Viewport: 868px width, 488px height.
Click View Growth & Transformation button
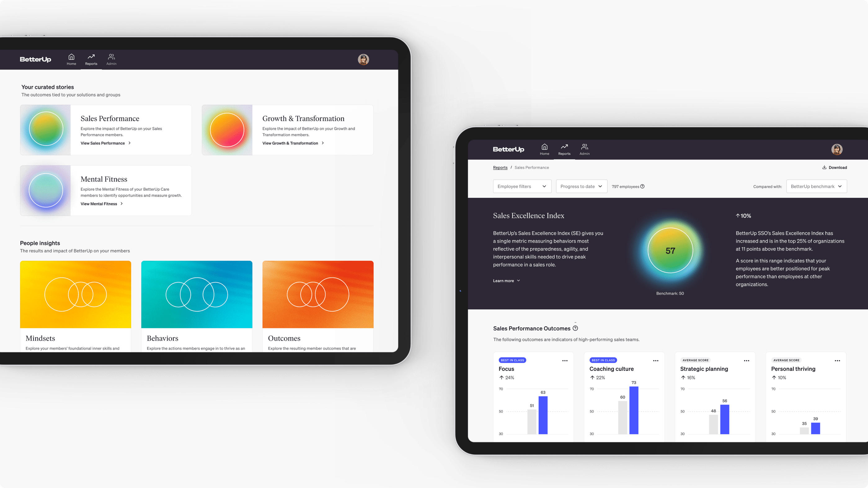click(290, 143)
